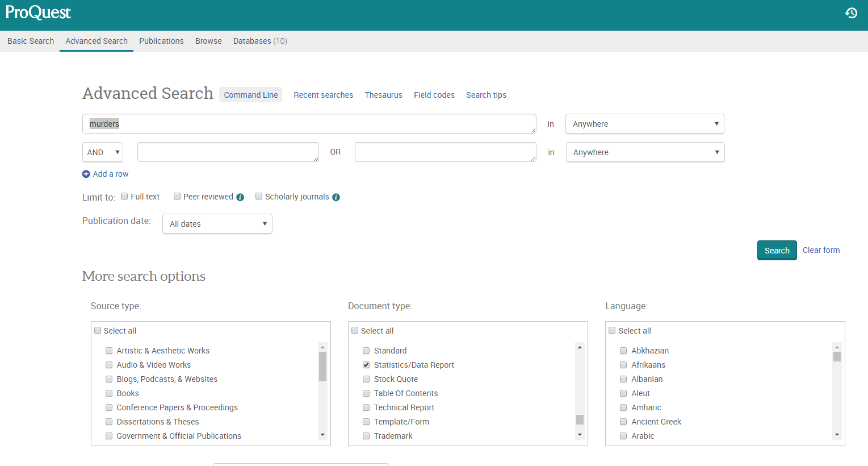Tick the Template/Form document type
Image resolution: width=868 pixels, height=466 pixels.
366,422
